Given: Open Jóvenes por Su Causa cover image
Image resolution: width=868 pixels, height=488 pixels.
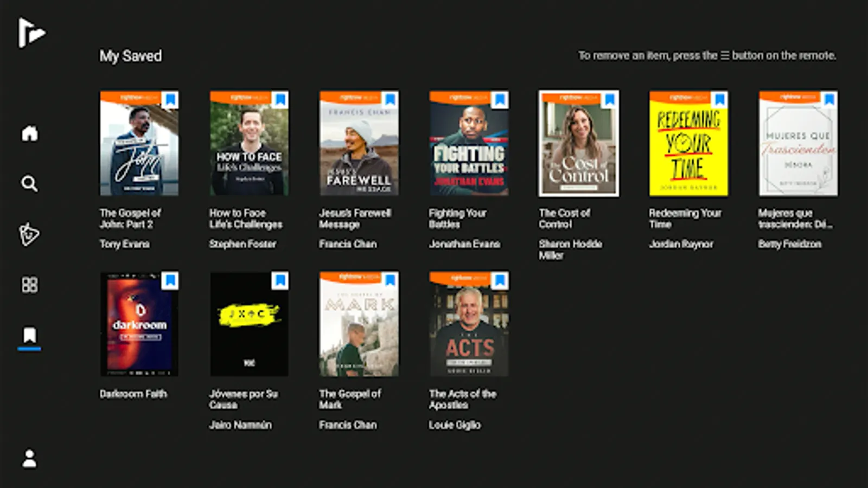Looking at the screenshot, I should 249,324.
